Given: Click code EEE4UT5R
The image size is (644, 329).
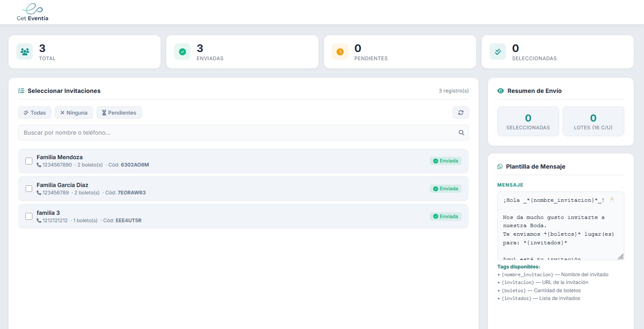Looking at the screenshot, I should pyautogui.click(x=129, y=221).
